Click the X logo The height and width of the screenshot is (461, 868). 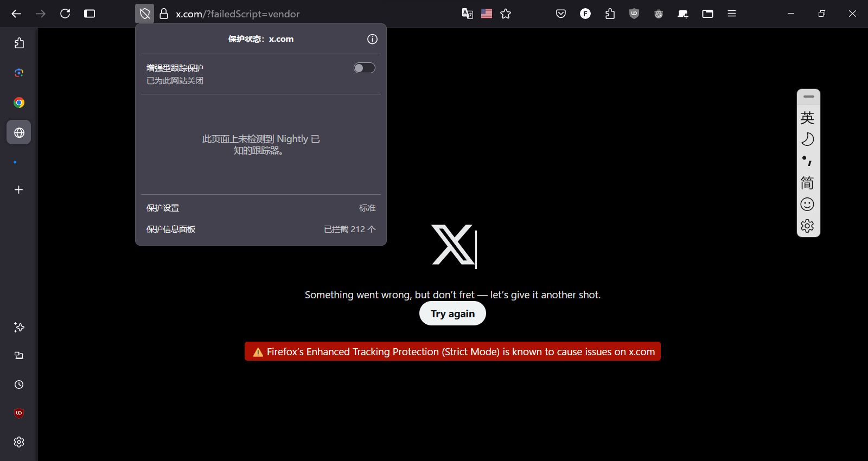[452, 245]
